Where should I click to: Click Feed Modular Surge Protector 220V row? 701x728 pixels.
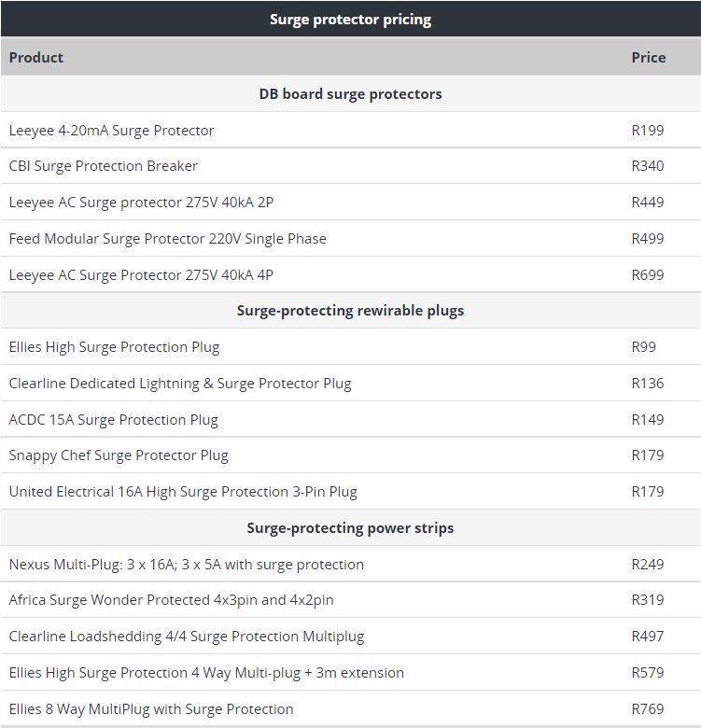[351, 239]
